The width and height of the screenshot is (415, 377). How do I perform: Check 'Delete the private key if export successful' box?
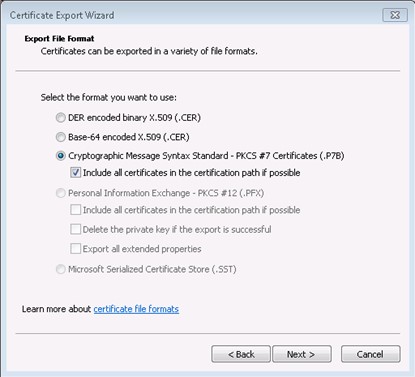point(76,229)
